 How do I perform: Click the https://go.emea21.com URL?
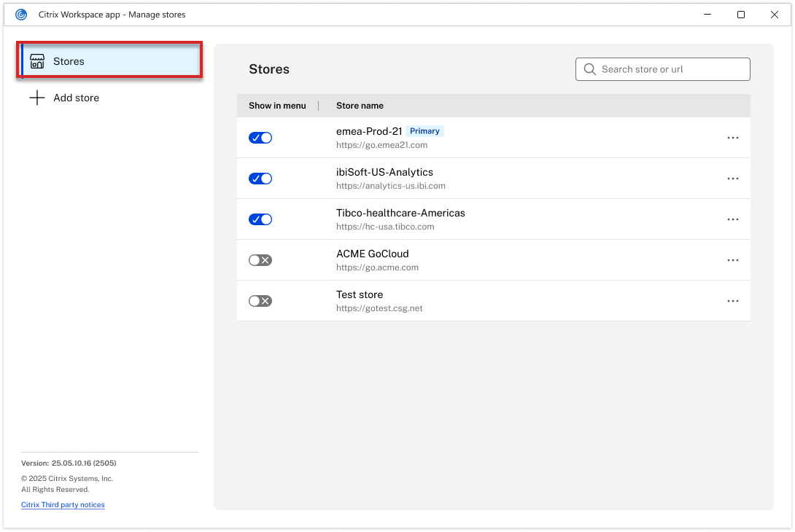coord(381,145)
